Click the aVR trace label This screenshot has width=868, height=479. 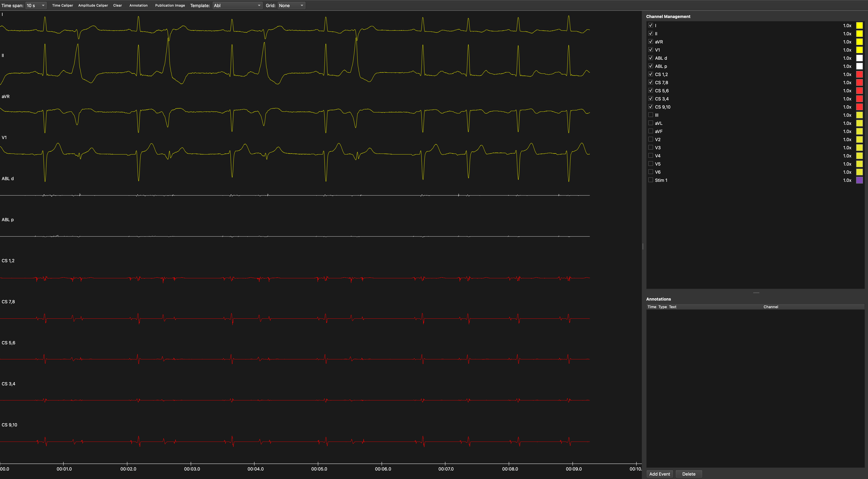pyautogui.click(x=5, y=96)
